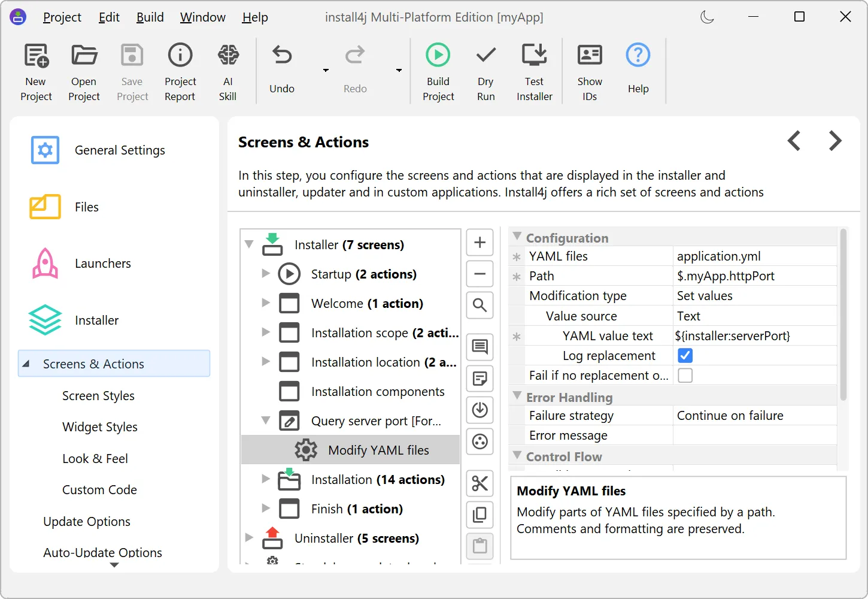Screen dimensions: 868x599
Task: Click the circled down-arrow side button
Action: 479,410
